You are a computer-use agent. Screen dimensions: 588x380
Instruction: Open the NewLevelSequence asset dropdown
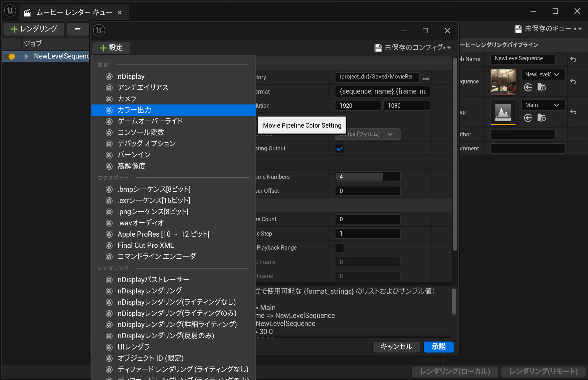(x=543, y=74)
